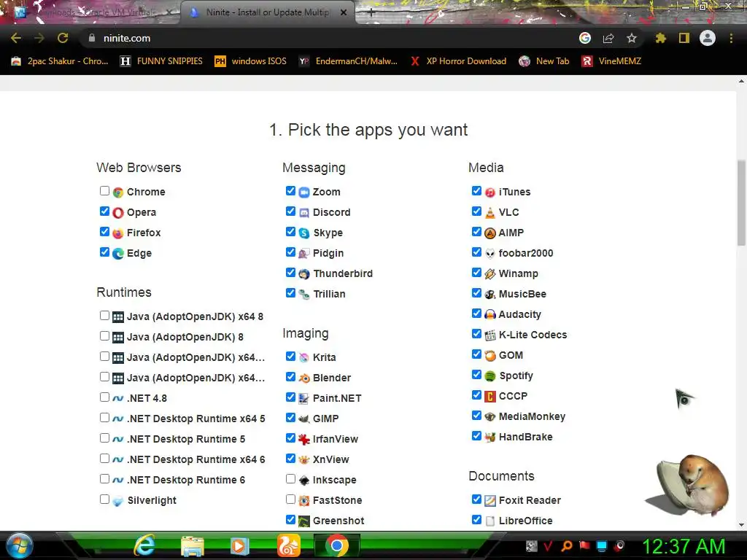
Task: Click the iTunes app icon
Action: point(489,192)
